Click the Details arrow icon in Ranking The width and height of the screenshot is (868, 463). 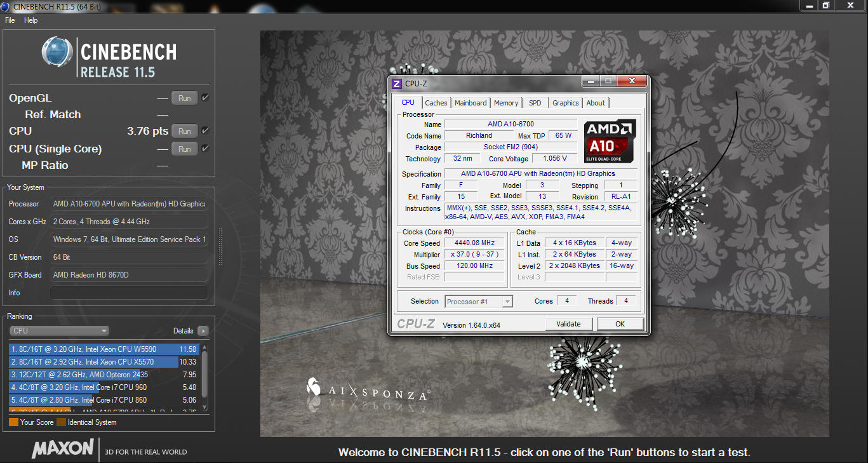click(x=203, y=331)
